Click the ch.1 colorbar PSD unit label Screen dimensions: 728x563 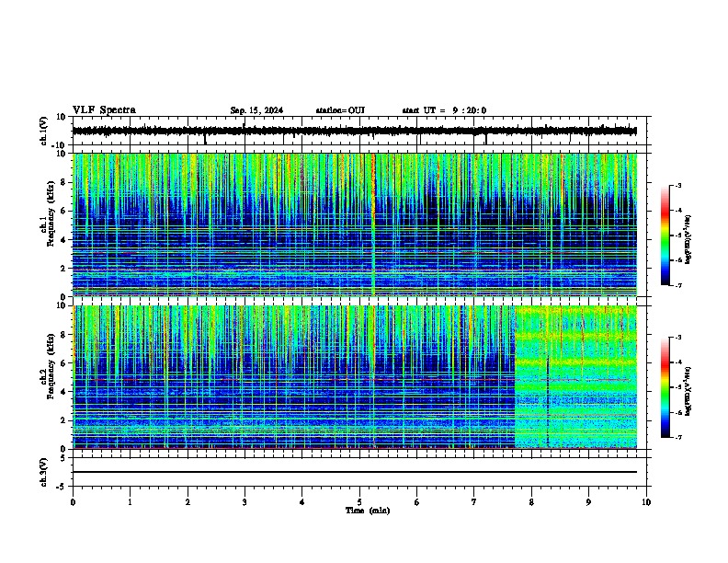(688, 239)
